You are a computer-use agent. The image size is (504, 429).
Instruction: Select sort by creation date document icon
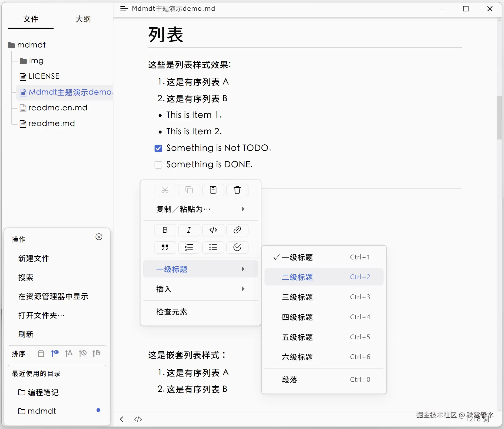pyautogui.click(x=96, y=353)
